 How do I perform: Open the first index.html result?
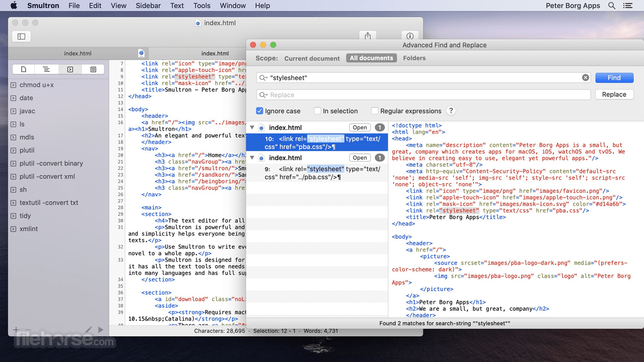click(360, 128)
